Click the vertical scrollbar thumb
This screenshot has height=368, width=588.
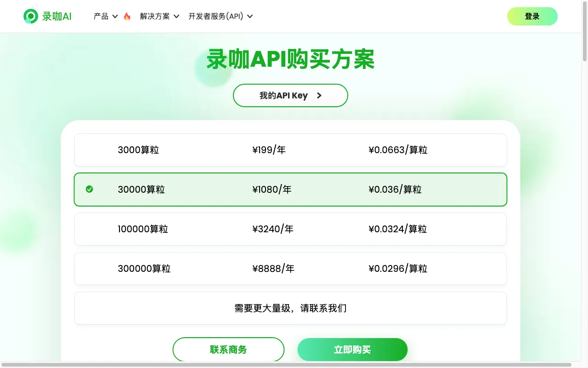pyautogui.click(x=585, y=31)
